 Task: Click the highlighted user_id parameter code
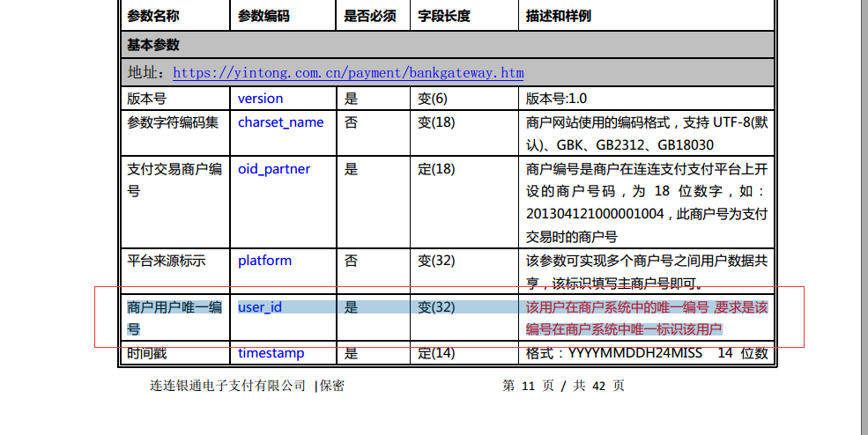260,307
